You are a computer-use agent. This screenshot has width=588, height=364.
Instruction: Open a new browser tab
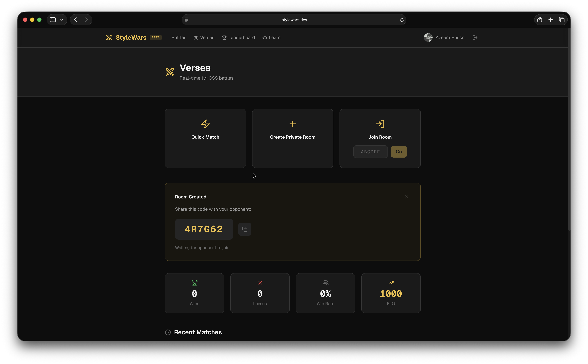click(x=550, y=20)
